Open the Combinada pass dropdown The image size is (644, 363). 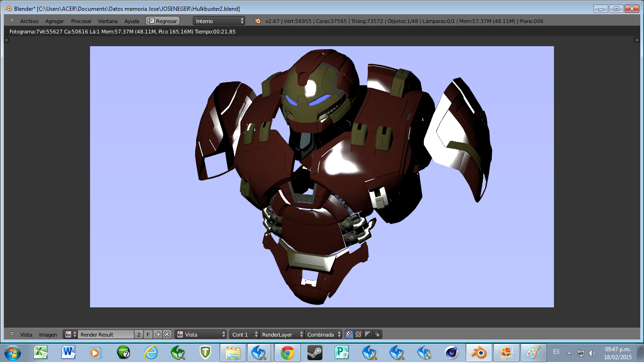pos(323,334)
